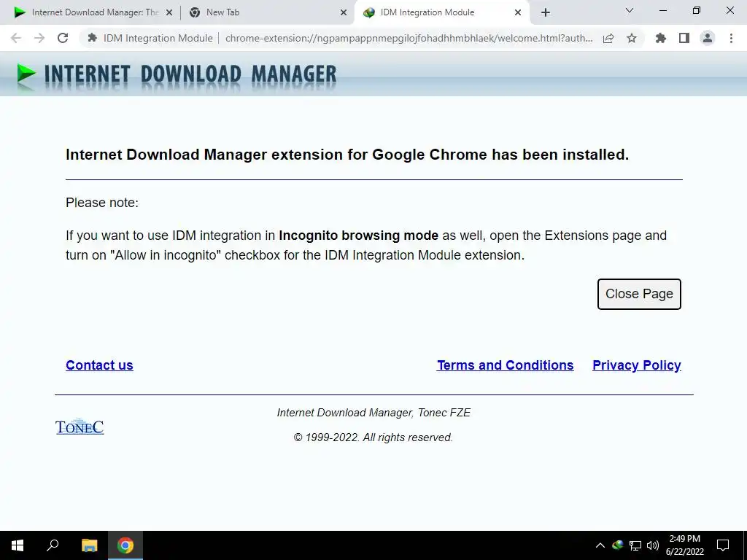Viewport: 747px width, 560px height.
Task: Switch to the New Tab browser tab
Action: click(x=267, y=12)
